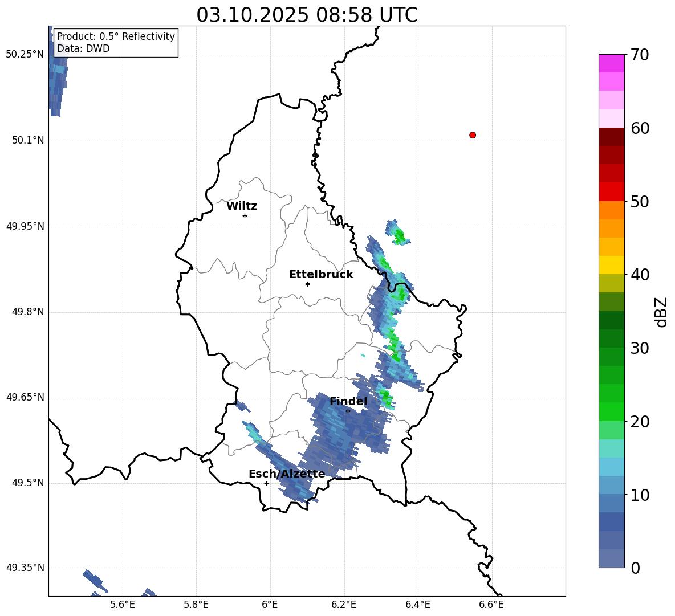Click the 49.35°N latitude label
Viewport: 675px width, 616px height.
click(x=25, y=568)
